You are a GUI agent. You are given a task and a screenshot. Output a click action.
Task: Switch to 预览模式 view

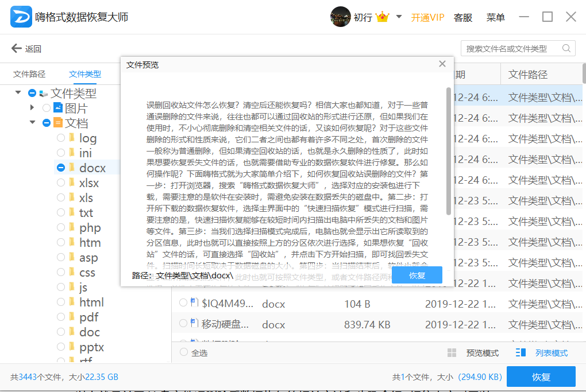[x=482, y=353]
